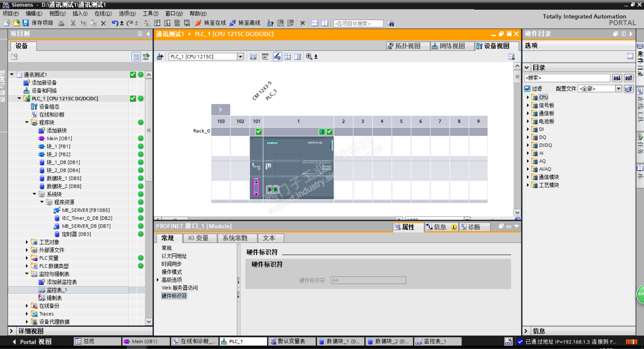The height and width of the screenshot is (349, 644).
Task: Switch to Main (OB1) in the bottom editor bar
Action: coord(146,341)
